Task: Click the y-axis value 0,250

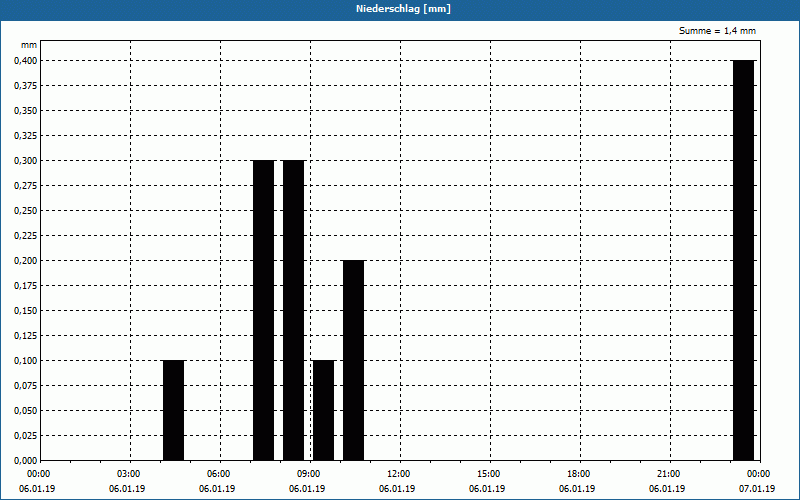Action: (x=26, y=211)
